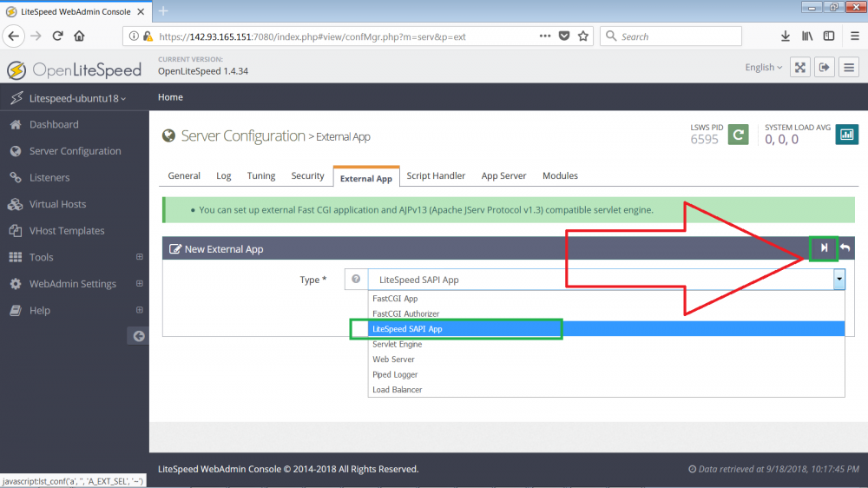Viewport: 868px width, 488px height.
Task: Expand the Tools sidebar submenu
Action: pyautogui.click(x=140, y=256)
